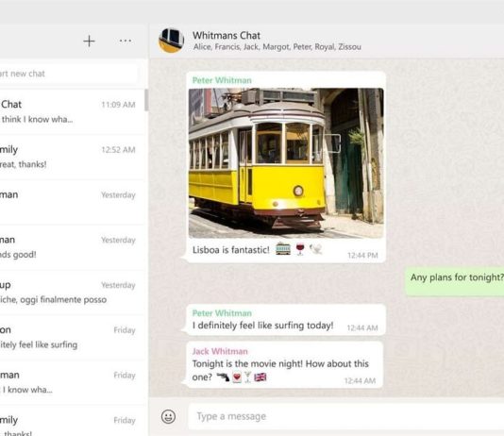Click the 'start new chat' search field
504x436 pixels.
click(x=69, y=74)
